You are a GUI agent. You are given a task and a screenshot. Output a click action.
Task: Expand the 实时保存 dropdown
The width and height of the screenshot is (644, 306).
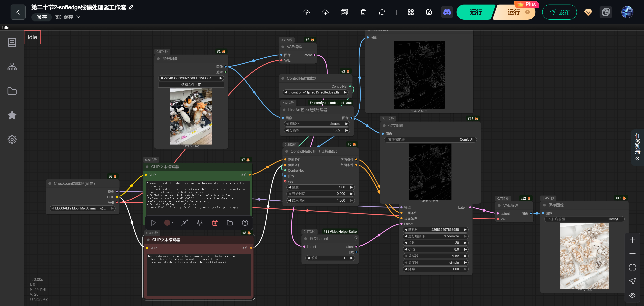pos(78,17)
